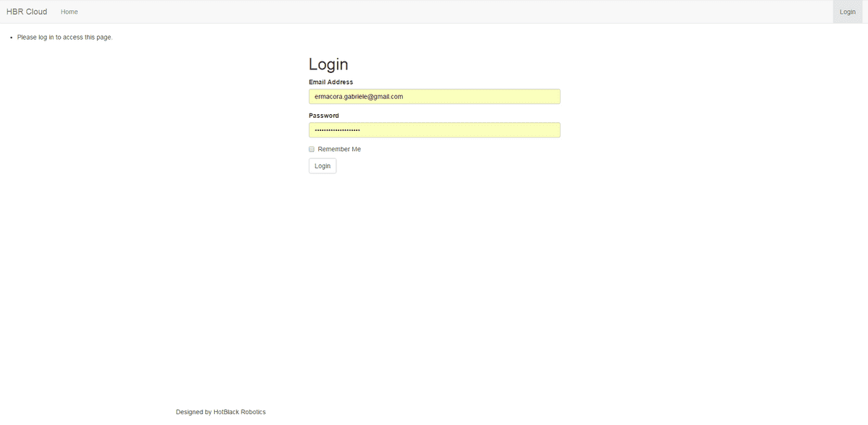Screen dimensions: 868x425
Task: Click the bullet before the login notice
Action: click(11, 38)
